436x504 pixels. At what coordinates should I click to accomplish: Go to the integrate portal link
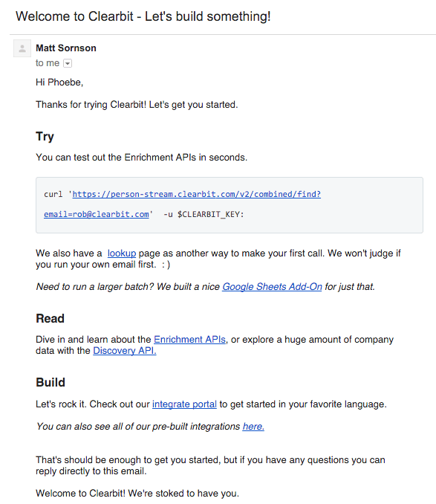click(x=184, y=404)
